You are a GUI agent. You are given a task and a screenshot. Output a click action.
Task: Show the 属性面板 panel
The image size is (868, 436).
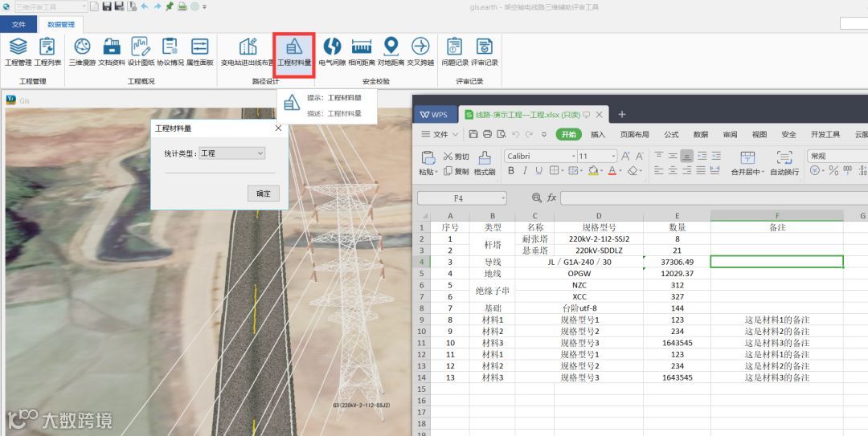(x=199, y=52)
